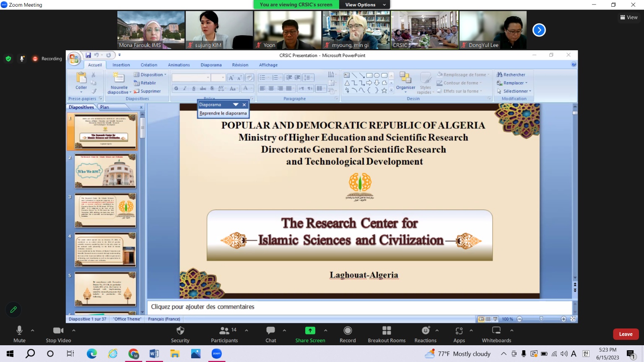Image resolution: width=644 pixels, height=362 pixels.
Task: Expand the View Options dropdown
Action: 365,5
